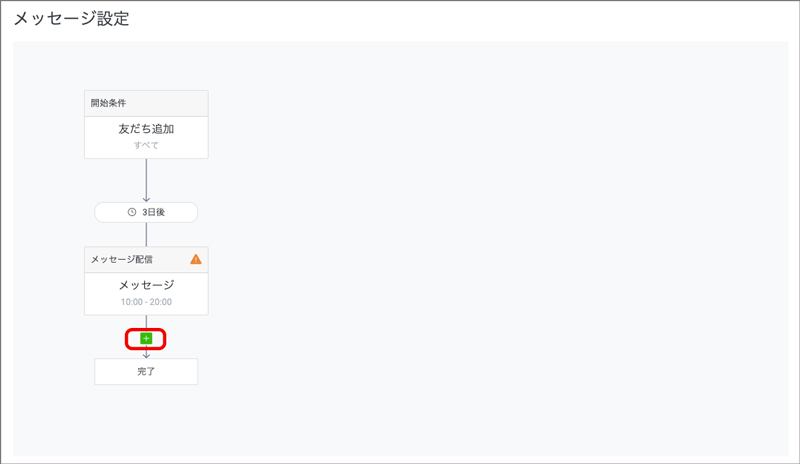Click the green plus add-step button
The image size is (800, 464).
146,338
